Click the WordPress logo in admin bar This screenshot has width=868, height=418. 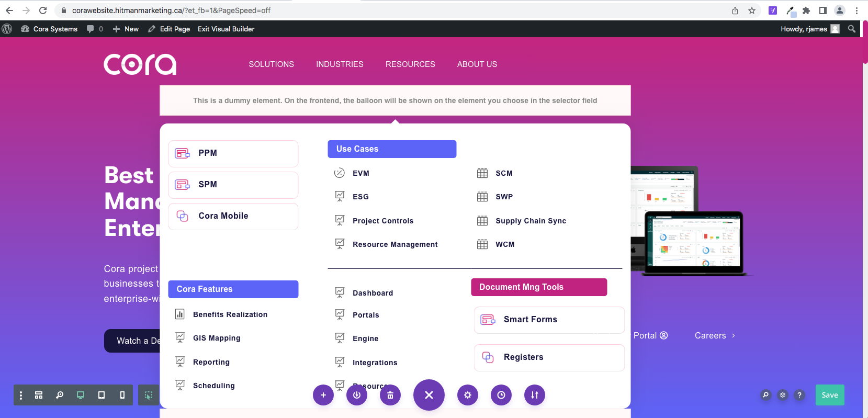(7, 29)
